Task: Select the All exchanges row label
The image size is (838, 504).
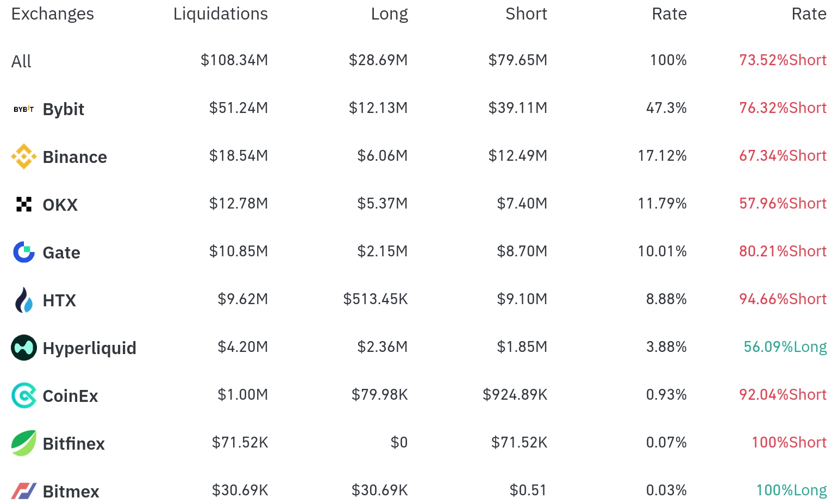Action: [21, 61]
